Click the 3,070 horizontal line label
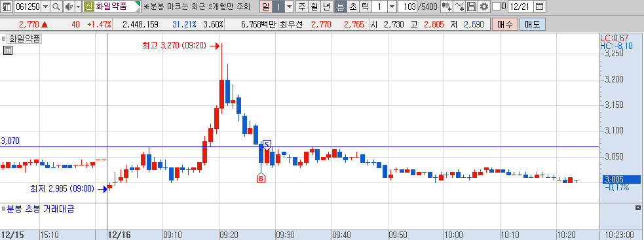The image size is (644, 240). pos(10,141)
